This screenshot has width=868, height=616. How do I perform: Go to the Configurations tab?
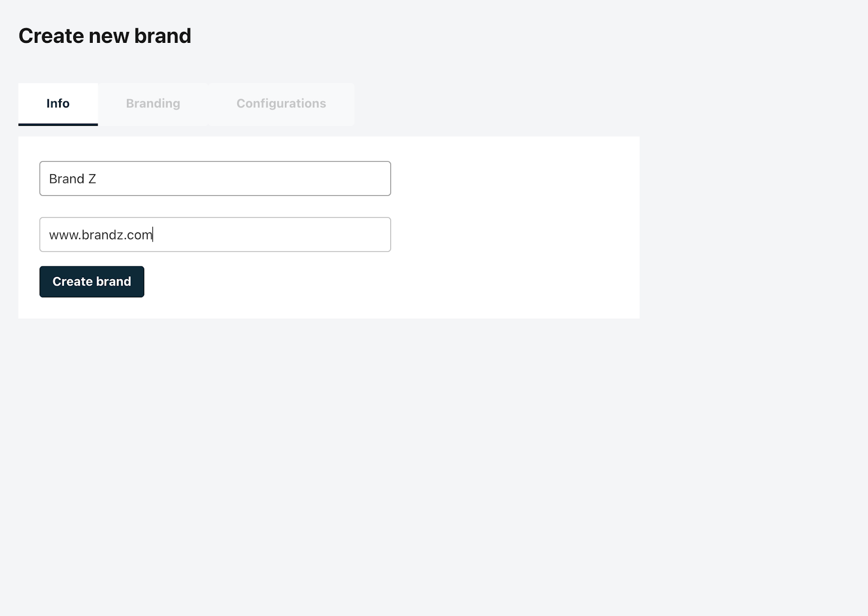tap(281, 104)
